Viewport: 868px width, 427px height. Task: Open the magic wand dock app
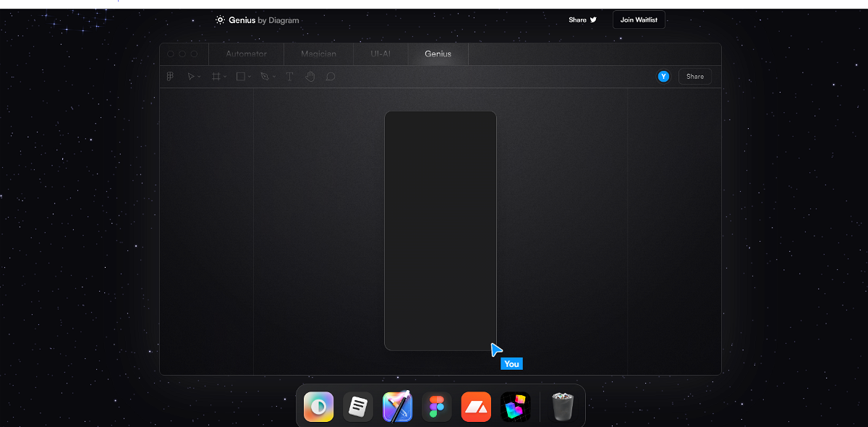(397, 407)
